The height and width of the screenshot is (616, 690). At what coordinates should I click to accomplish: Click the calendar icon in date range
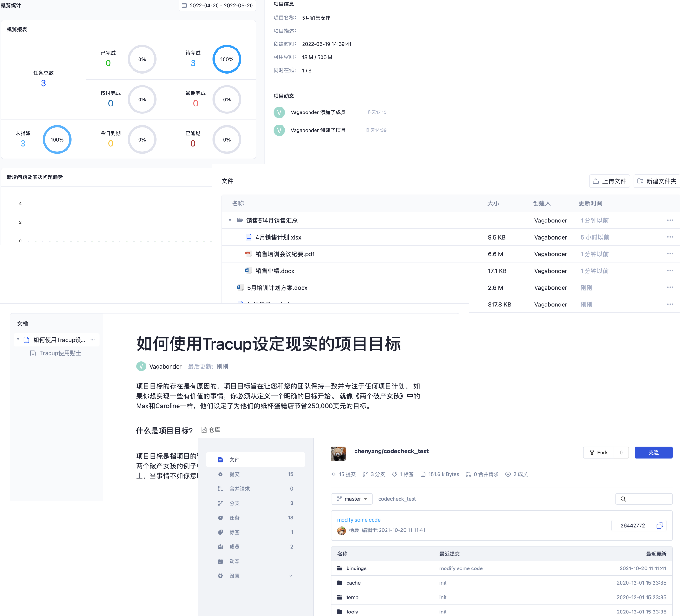point(184,5)
